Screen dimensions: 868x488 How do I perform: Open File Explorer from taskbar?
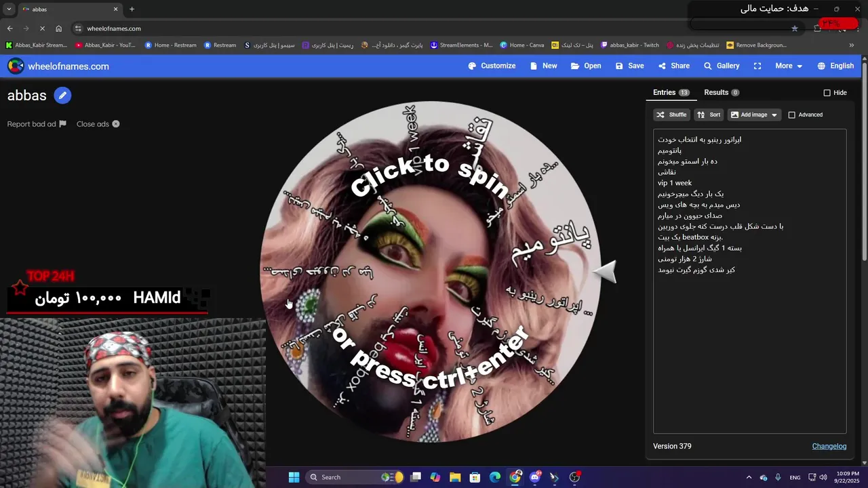(x=454, y=477)
